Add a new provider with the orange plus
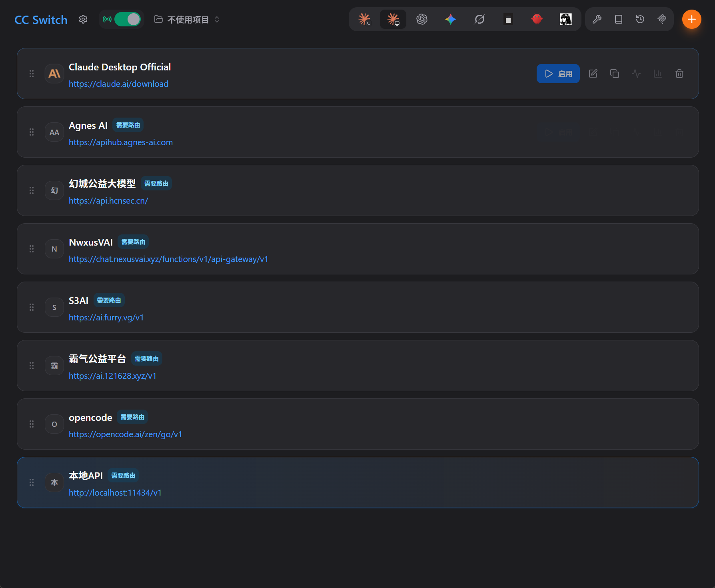Image resolution: width=715 pixels, height=588 pixels. click(692, 19)
